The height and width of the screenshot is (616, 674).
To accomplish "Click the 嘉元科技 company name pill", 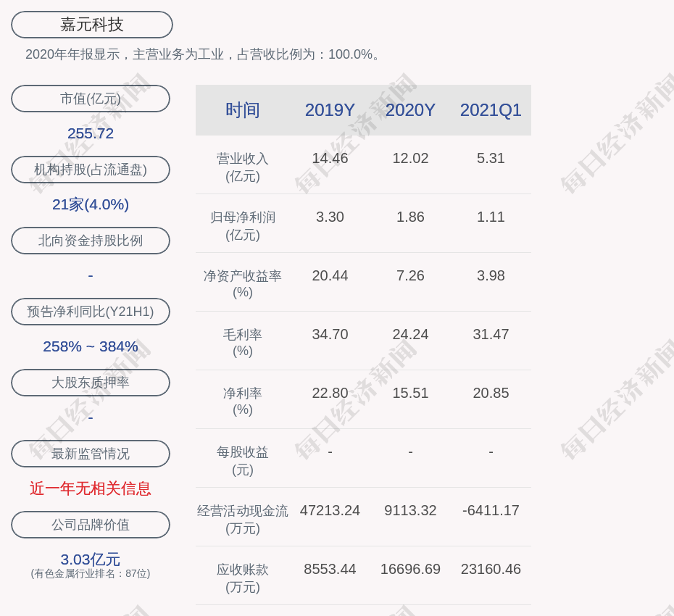I will tap(92, 25).
